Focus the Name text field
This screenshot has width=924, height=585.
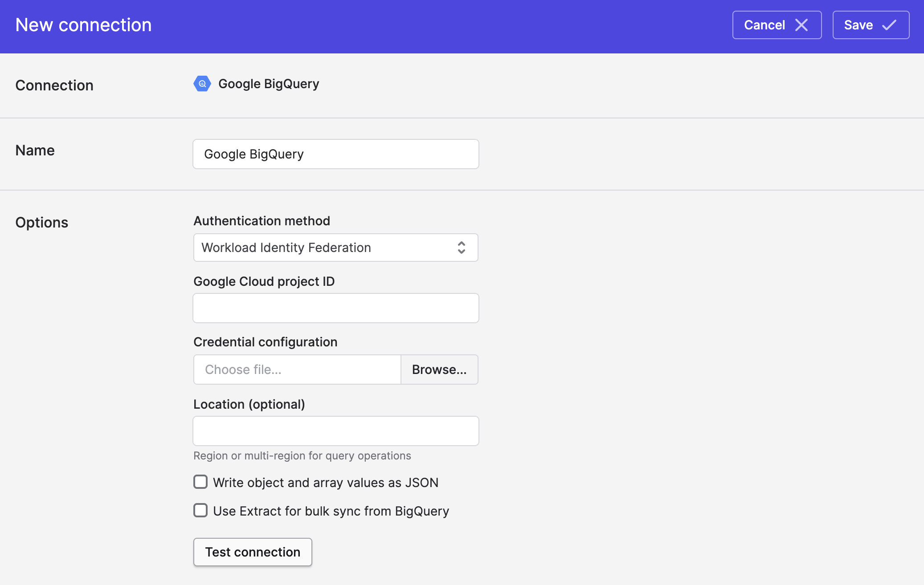[335, 154]
